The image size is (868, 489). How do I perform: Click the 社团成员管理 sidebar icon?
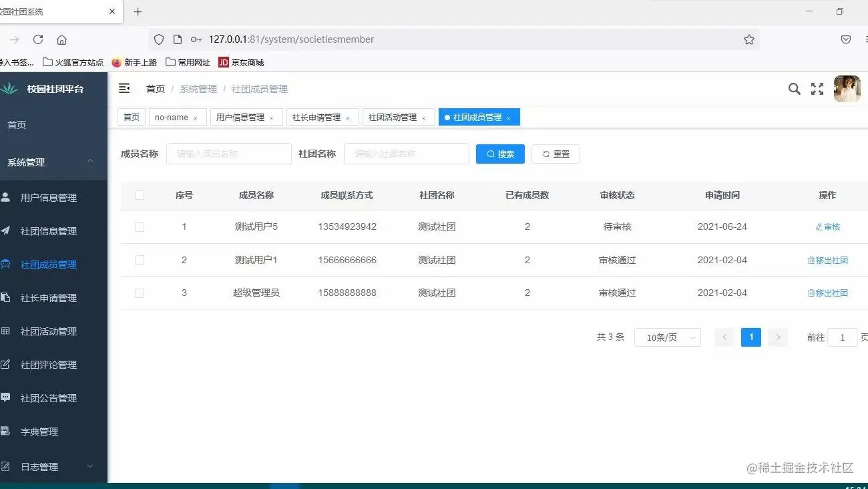5,264
